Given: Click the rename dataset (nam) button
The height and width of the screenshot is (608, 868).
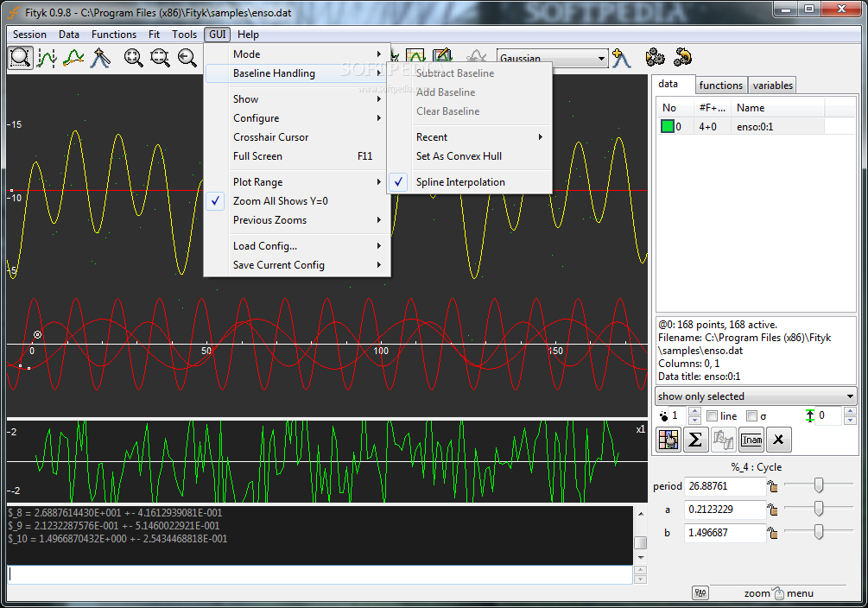Looking at the screenshot, I should (x=751, y=440).
